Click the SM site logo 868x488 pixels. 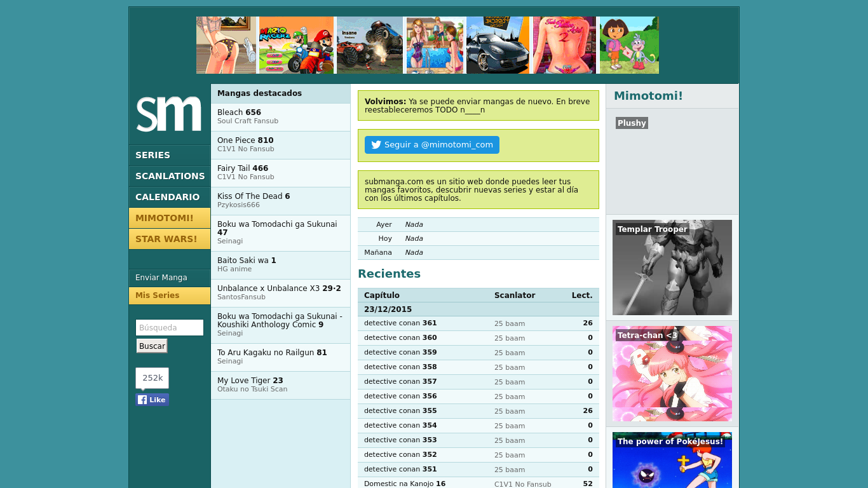pos(169,114)
